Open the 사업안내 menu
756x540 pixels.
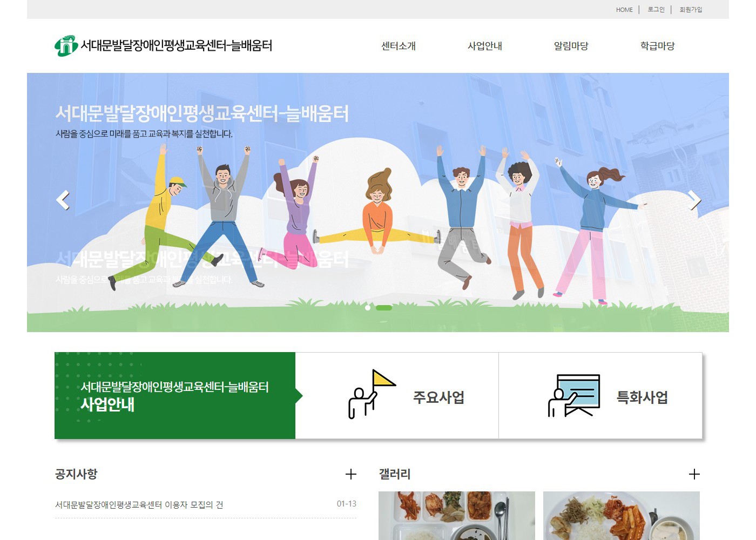pyautogui.click(x=485, y=46)
